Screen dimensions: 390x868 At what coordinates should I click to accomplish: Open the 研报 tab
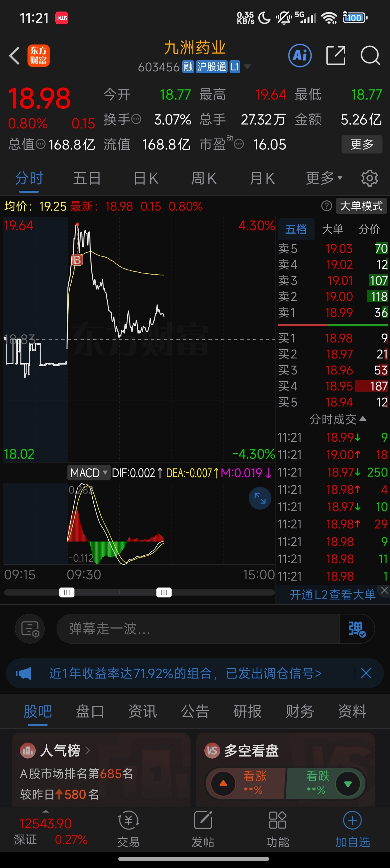pos(247,711)
